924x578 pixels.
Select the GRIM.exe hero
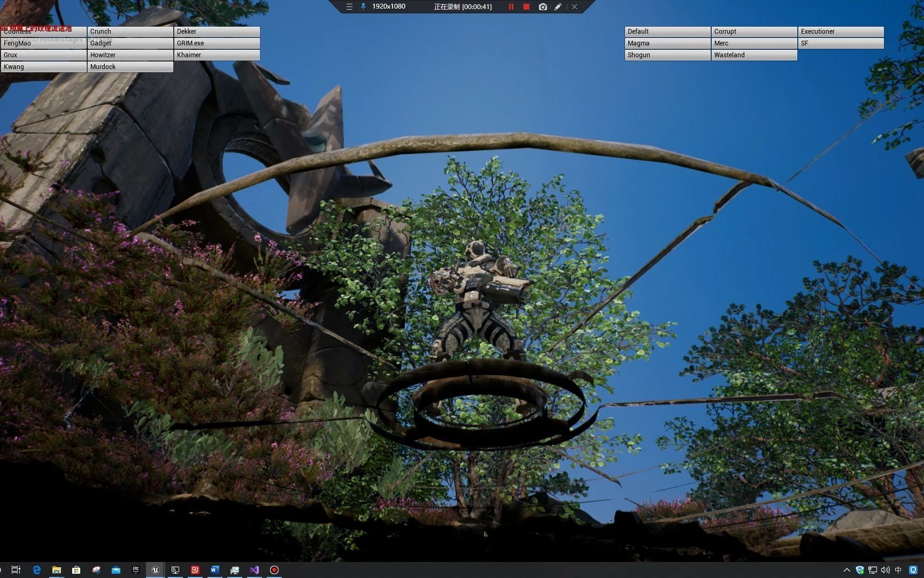point(217,43)
